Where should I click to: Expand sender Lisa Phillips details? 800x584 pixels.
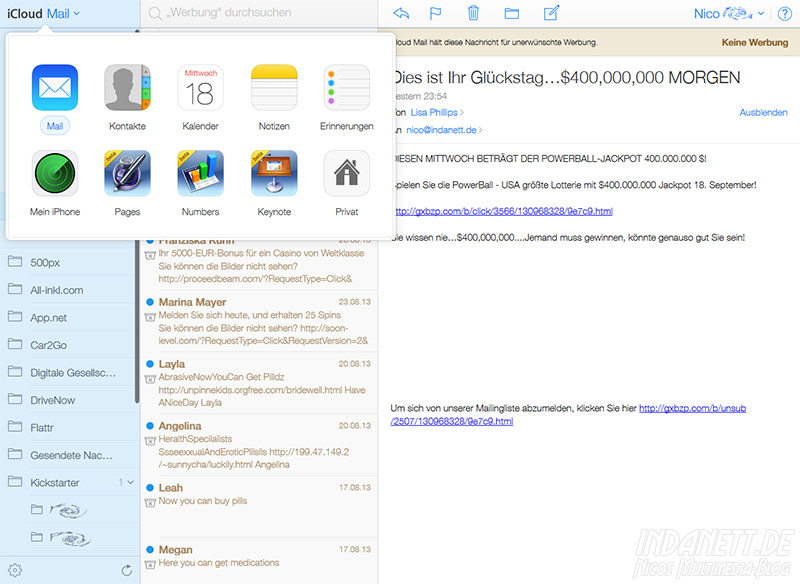click(437, 112)
